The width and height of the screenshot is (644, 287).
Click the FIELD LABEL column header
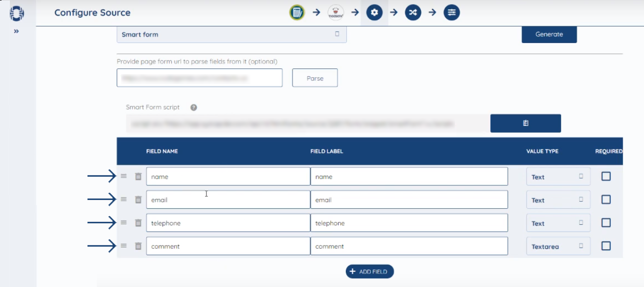click(327, 151)
